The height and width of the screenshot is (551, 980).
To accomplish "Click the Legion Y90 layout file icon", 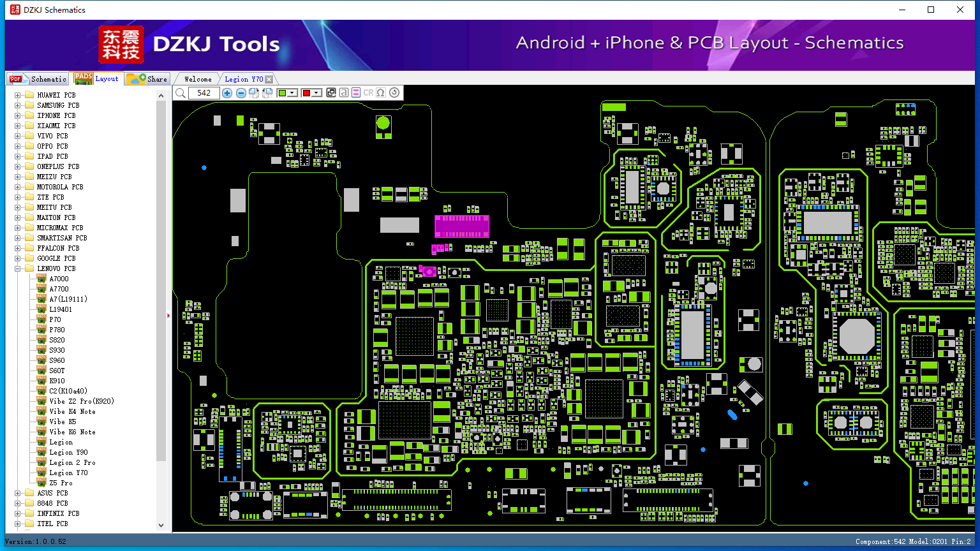I will [41, 452].
